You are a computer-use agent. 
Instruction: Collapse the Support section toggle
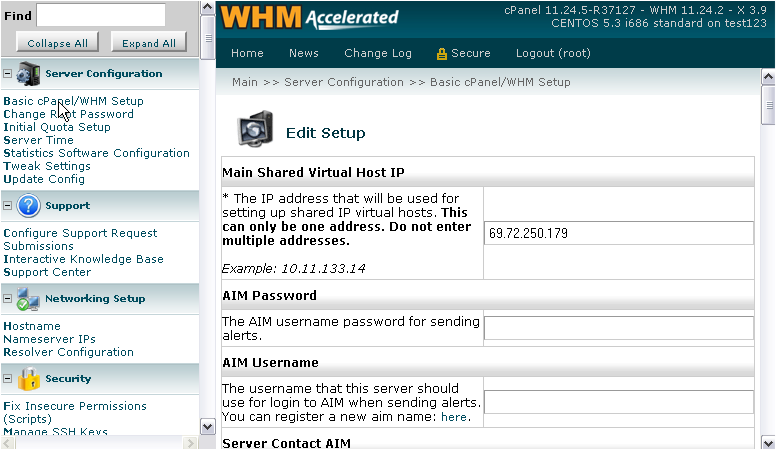pyautogui.click(x=7, y=206)
